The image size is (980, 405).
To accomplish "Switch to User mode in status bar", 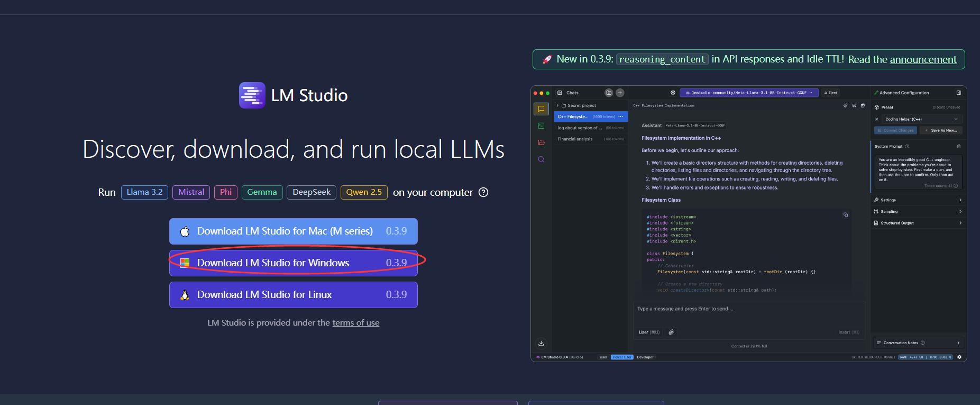I will point(603,357).
